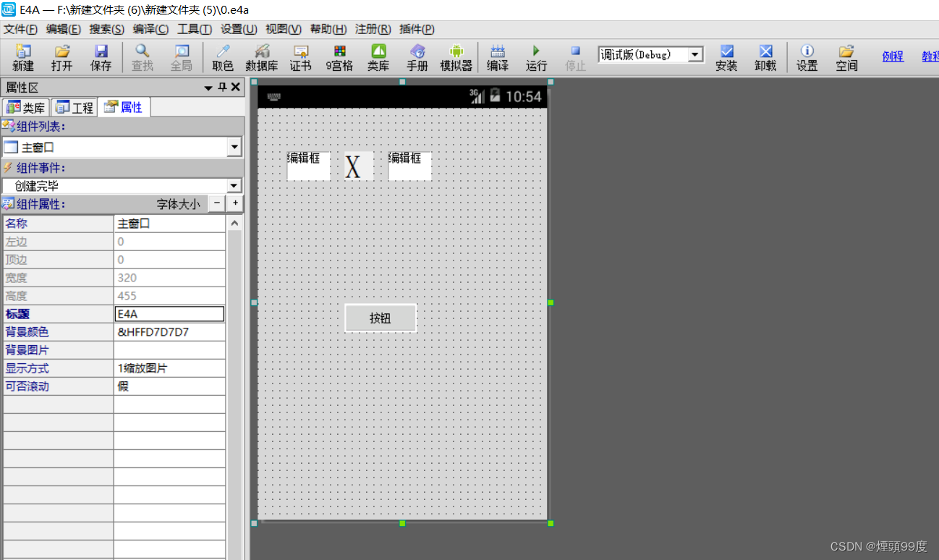Open the 手册 manual

(417, 58)
